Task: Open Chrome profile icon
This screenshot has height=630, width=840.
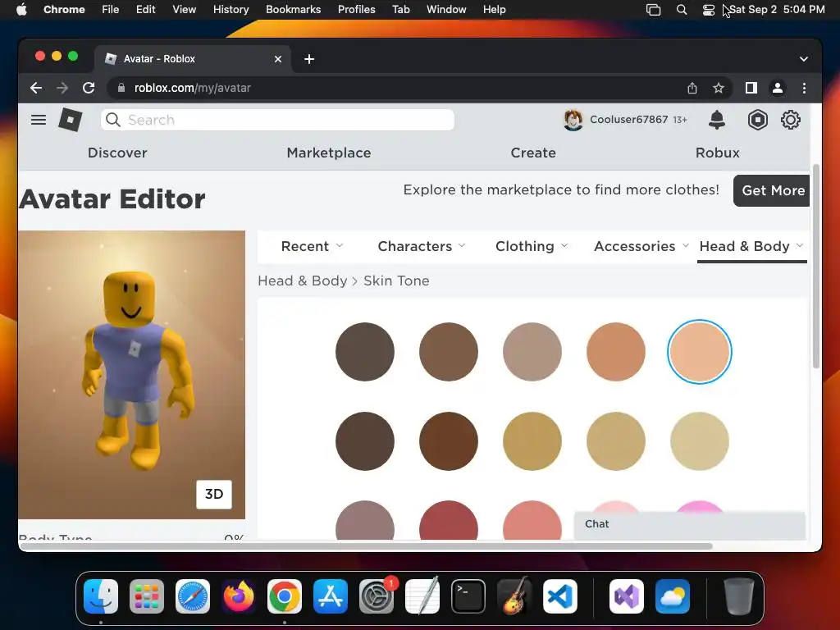Action: pyautogui.click(x=778, y=88)
